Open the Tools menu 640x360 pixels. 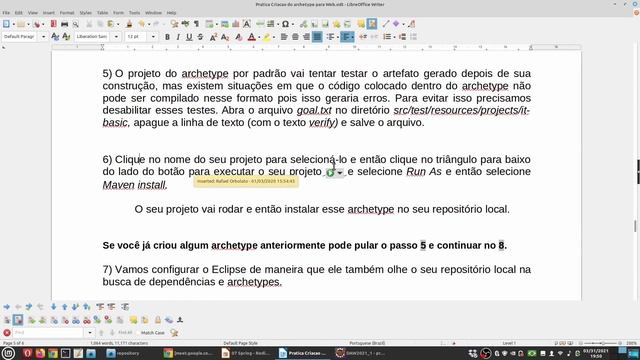(134, 13)
